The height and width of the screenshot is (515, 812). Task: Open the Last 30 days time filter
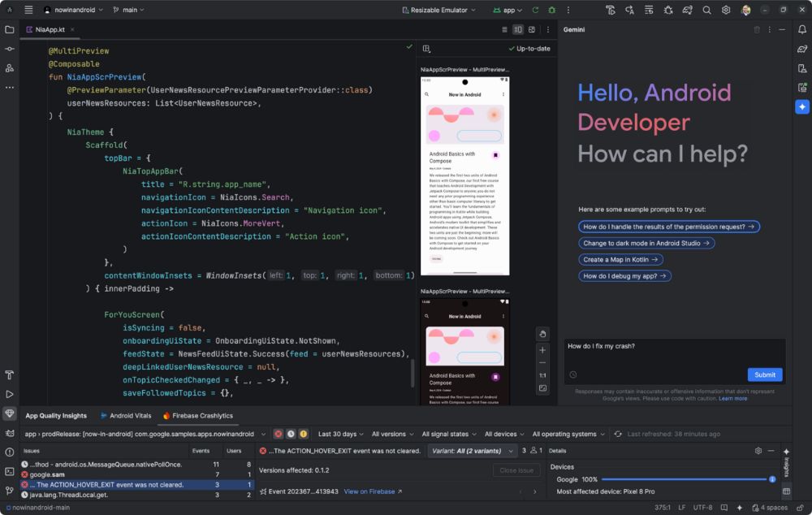point(340,434)
